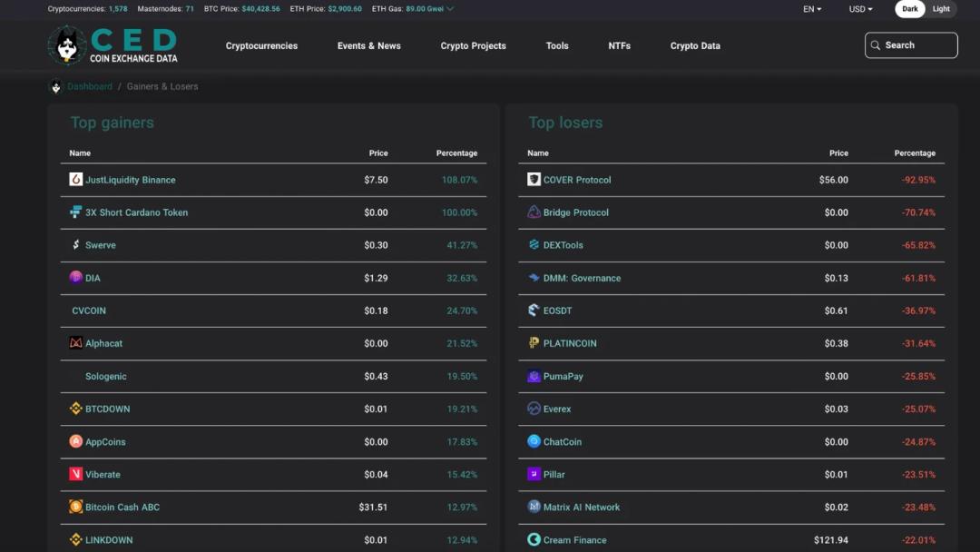Open the Swerve link
Image resolution: width=980 pixels, height=552 pixels.
click(100, 245)
